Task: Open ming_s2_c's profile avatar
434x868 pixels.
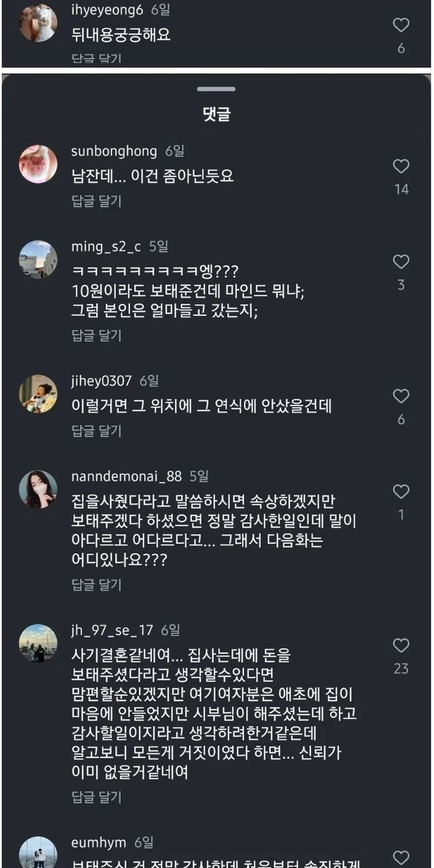Action: pos(38,259)
